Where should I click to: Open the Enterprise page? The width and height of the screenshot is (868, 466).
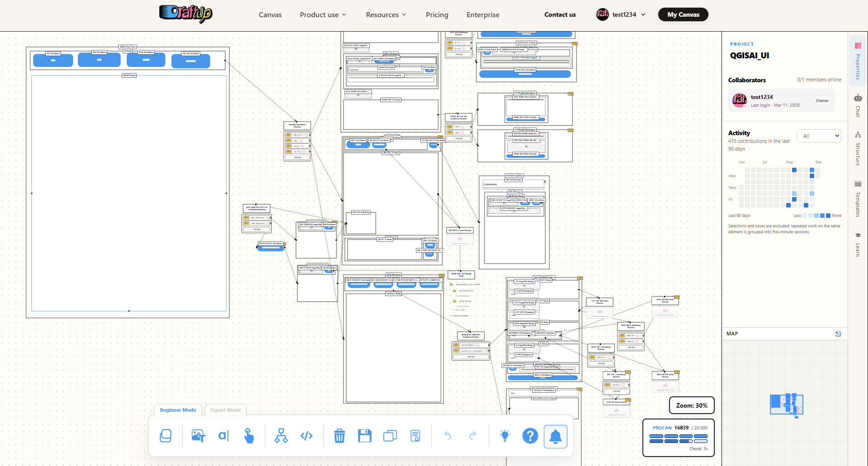(x=483, y=15)
